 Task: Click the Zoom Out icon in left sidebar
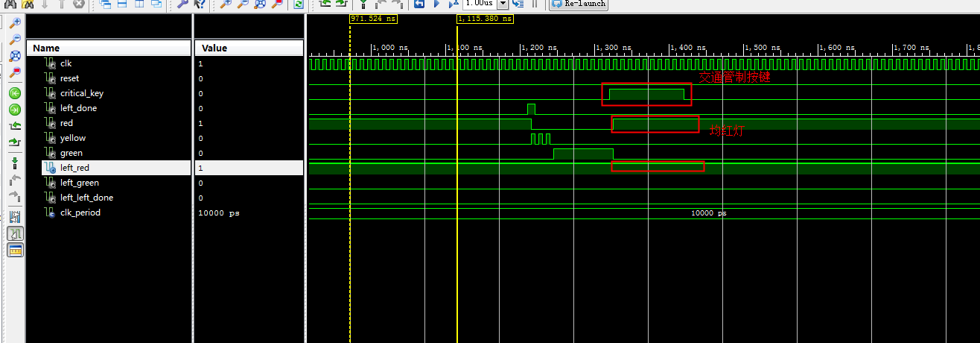tap(14, 40)
